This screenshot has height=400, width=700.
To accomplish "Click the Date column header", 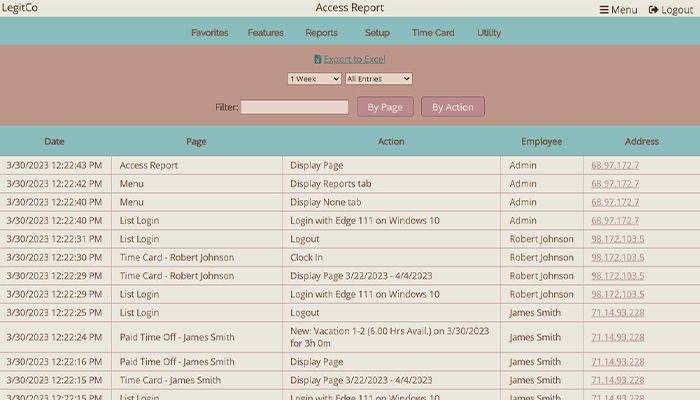I will tap(54, 142).
